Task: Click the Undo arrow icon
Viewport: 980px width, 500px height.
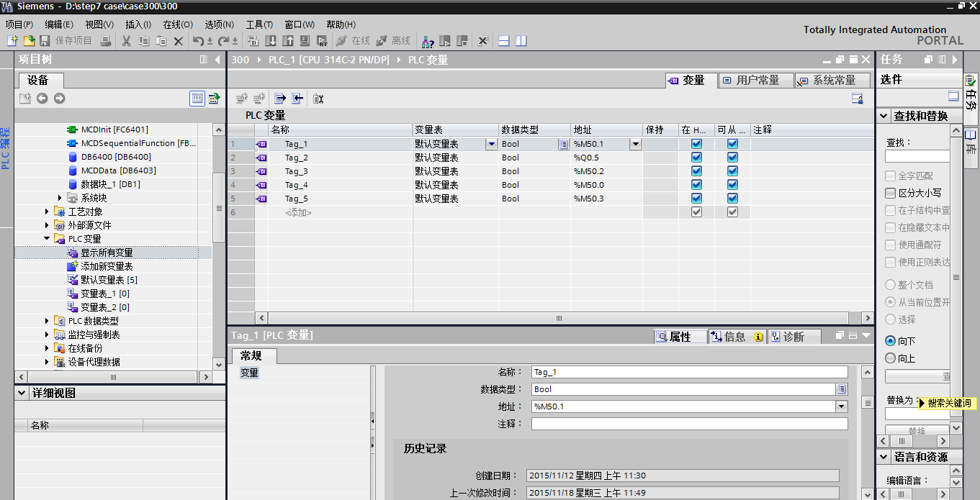Action: pos(198,41)
